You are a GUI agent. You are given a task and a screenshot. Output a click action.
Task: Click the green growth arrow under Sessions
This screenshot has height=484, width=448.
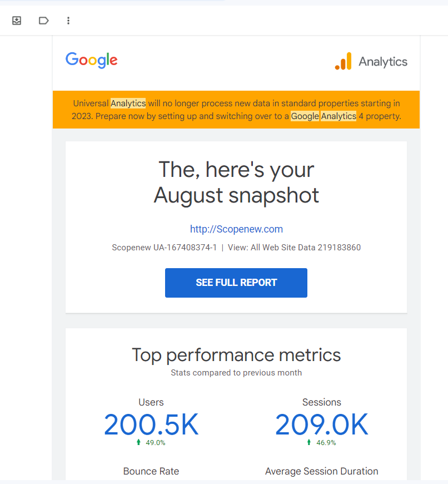click(308, 442)
